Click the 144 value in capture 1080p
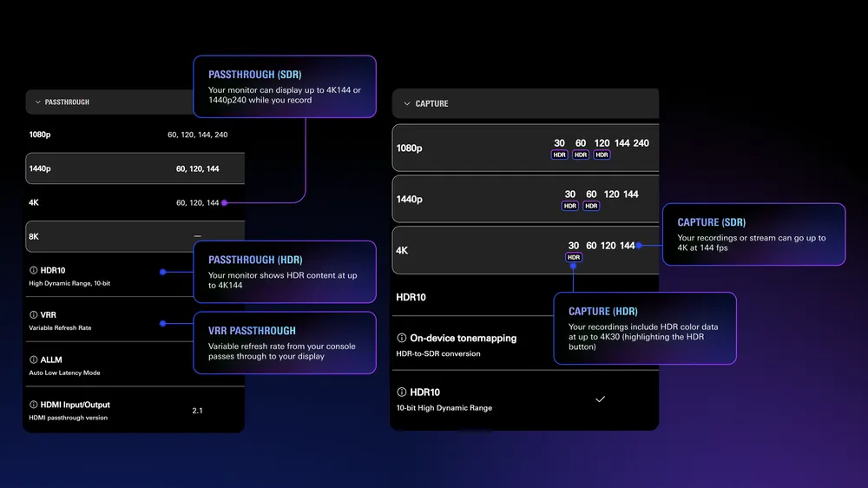The height and width of the screenshot is (488, 868). pos(622,143)
